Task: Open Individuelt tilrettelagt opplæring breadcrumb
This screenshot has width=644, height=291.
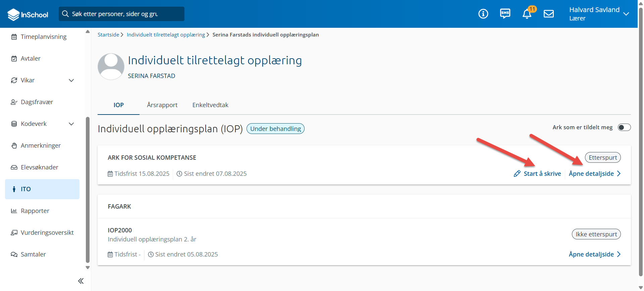Action: point(166,35)
